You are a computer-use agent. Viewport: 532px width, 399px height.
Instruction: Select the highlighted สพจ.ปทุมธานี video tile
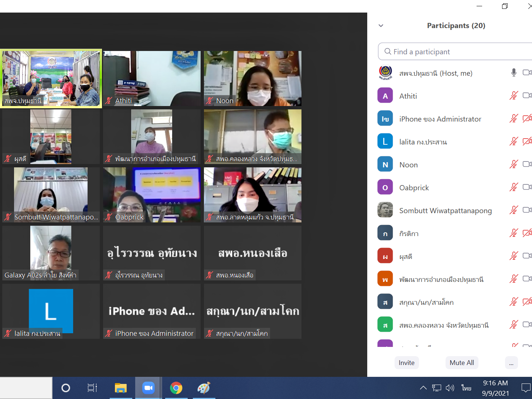(x=51, y=79)
